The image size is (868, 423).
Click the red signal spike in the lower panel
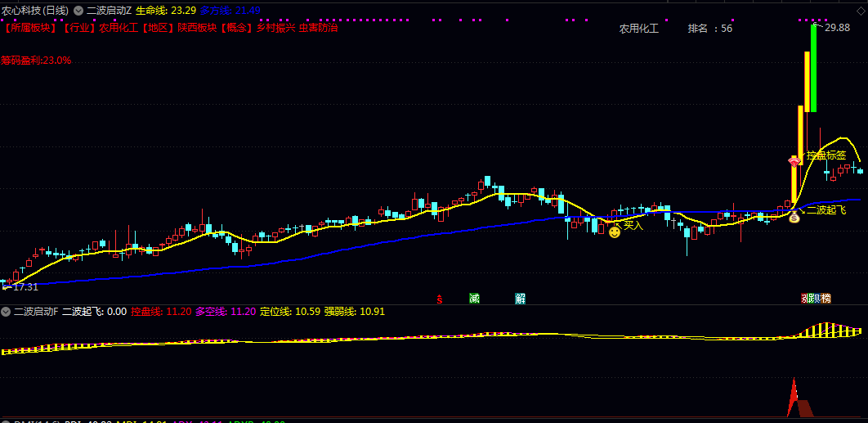[794, 397]
